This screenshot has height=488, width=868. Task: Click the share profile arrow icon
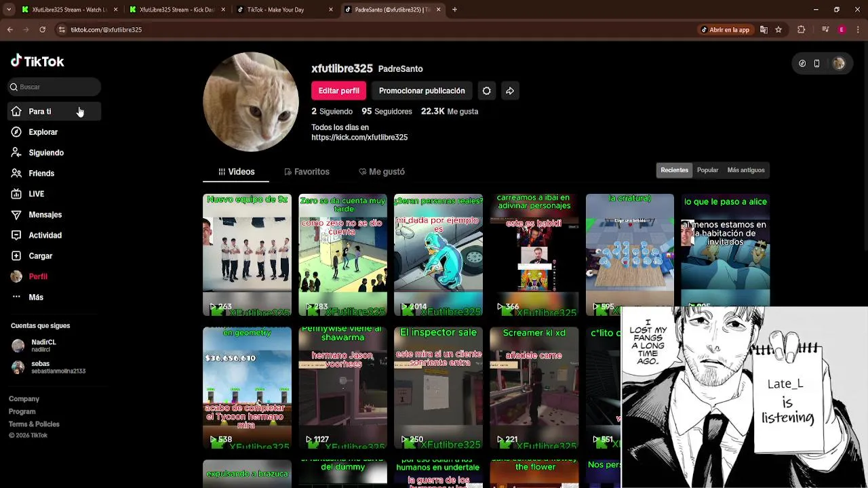tap(510, 91)
